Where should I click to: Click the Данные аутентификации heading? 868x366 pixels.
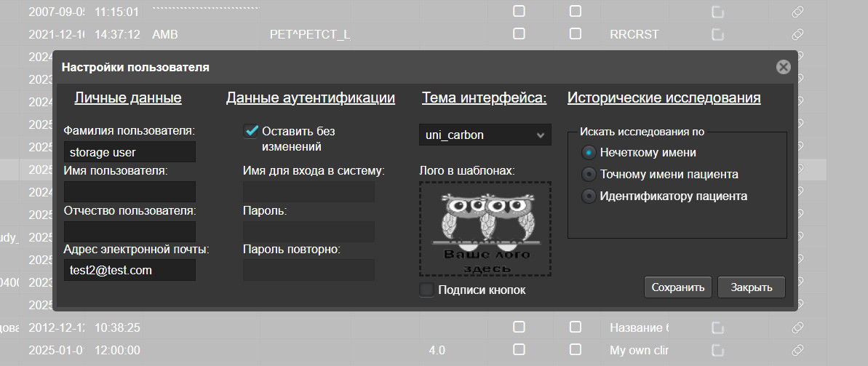(x=311, y=98)
